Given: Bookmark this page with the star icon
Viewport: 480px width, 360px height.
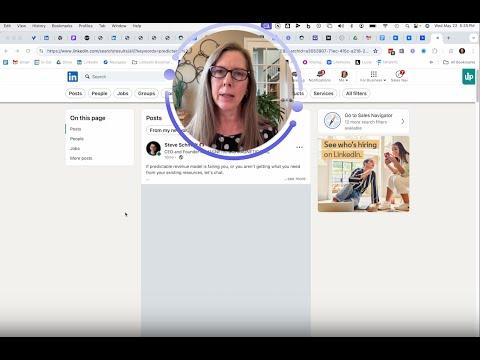Looking at the screenshot, I should [x=376, y=51].
